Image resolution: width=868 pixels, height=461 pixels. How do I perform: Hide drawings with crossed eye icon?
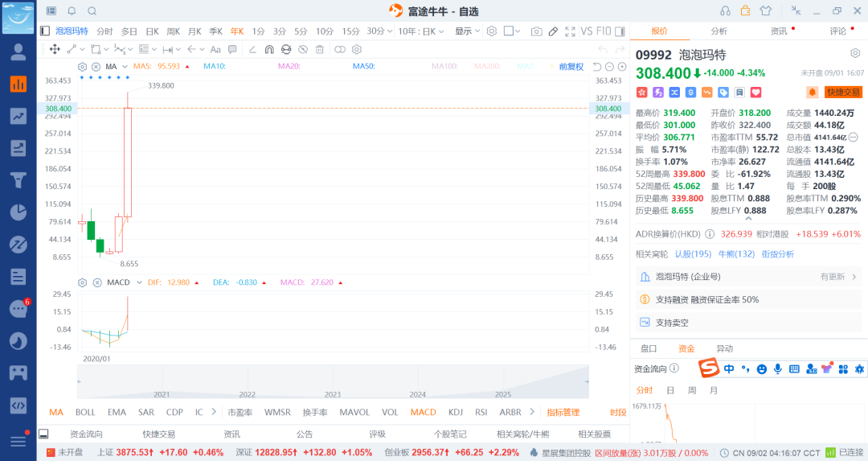(x=303, y=49)
